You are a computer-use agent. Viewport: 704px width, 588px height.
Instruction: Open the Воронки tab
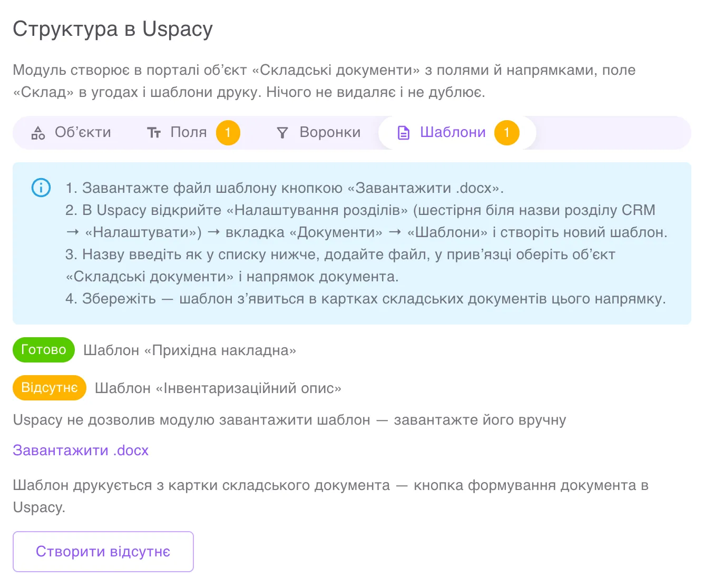coord(318,132)
